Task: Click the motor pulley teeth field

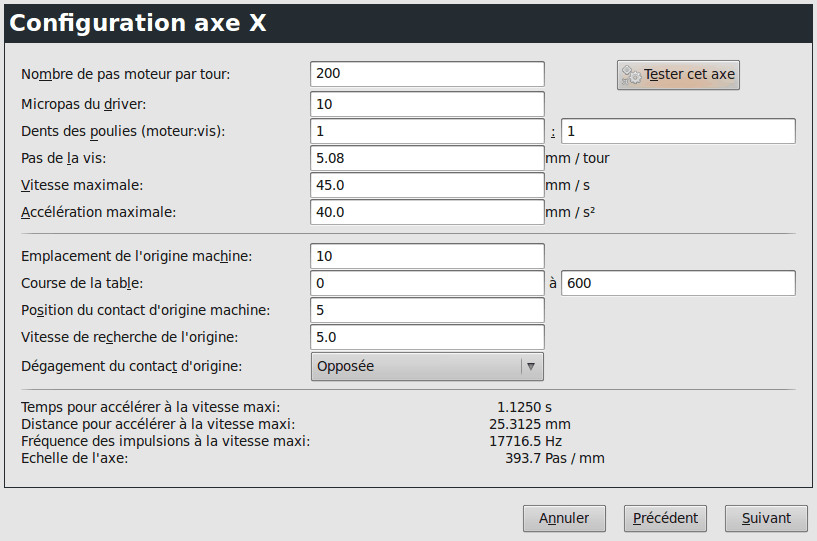Action: (427, 131)
